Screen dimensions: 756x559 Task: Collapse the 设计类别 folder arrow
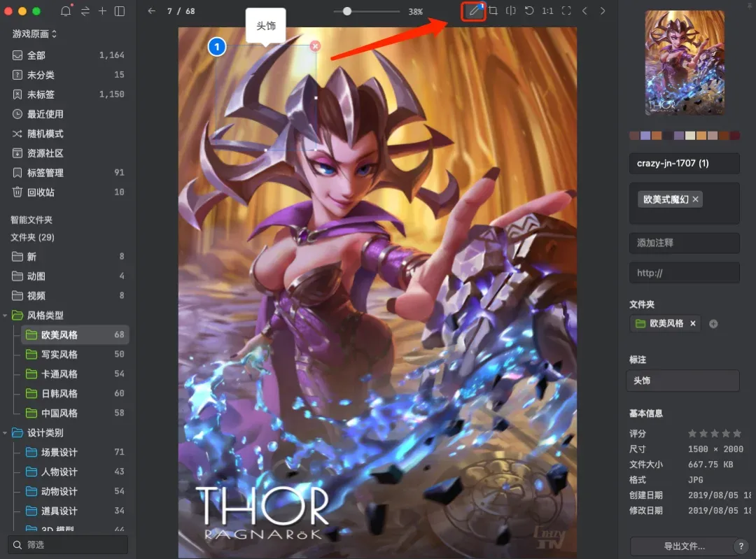(x=5, y=433)
